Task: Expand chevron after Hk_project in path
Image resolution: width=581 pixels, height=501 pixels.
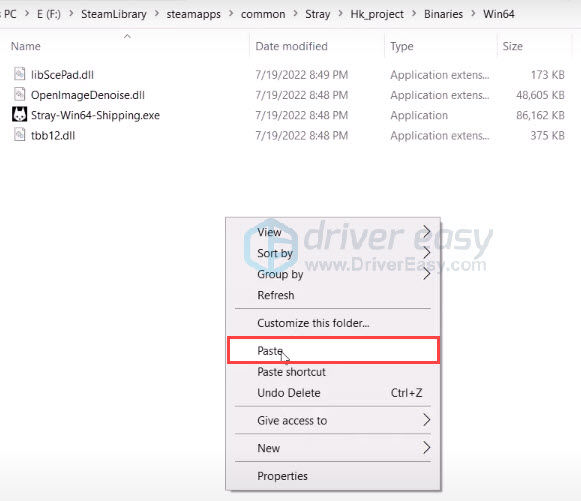Action: [x=414, y=14]
